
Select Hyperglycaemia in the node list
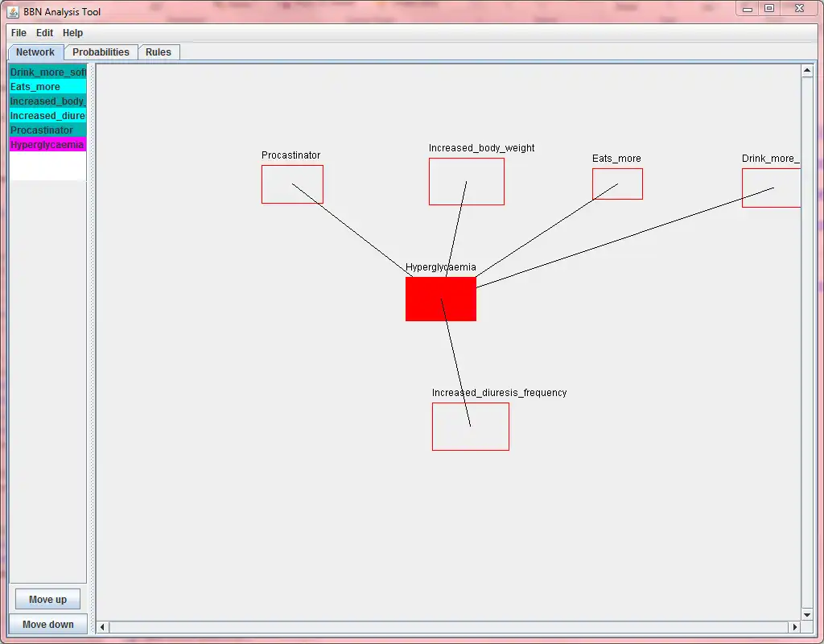pyautogui.click(x=47, y=145)
